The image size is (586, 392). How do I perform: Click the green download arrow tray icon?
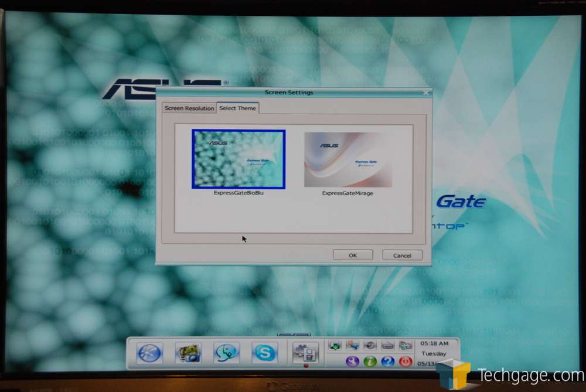coord(335,346)
